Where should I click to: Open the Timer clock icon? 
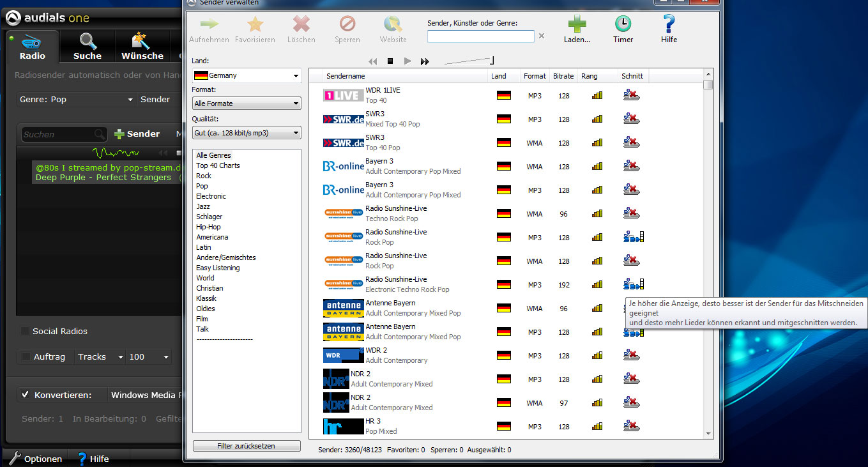point(623,25)
